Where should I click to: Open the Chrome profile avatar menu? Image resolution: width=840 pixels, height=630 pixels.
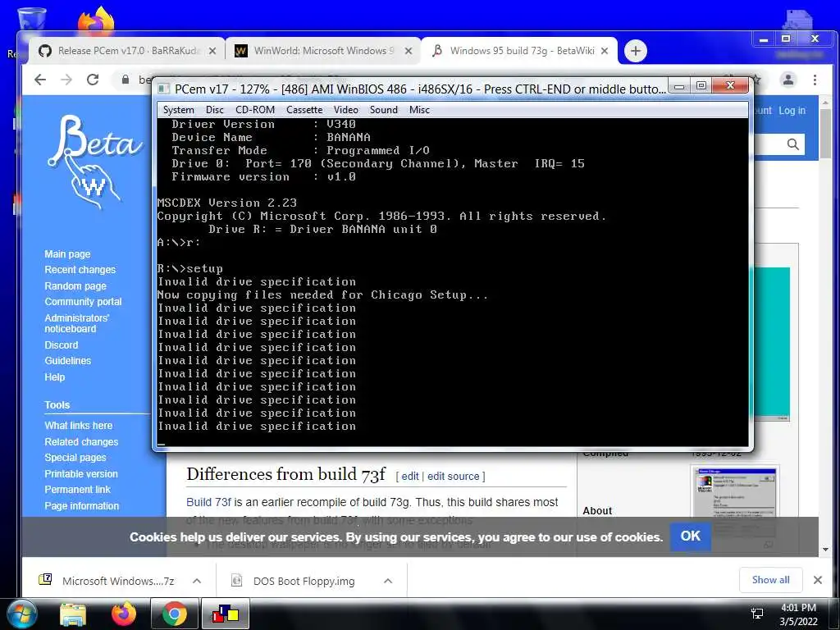point(788,80)
